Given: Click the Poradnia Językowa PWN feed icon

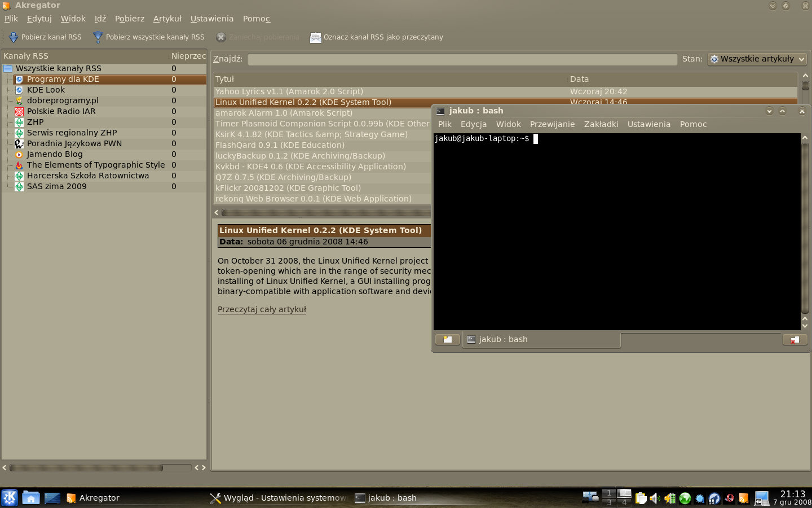Looking at the screenshot, I should tap(19, 144).
